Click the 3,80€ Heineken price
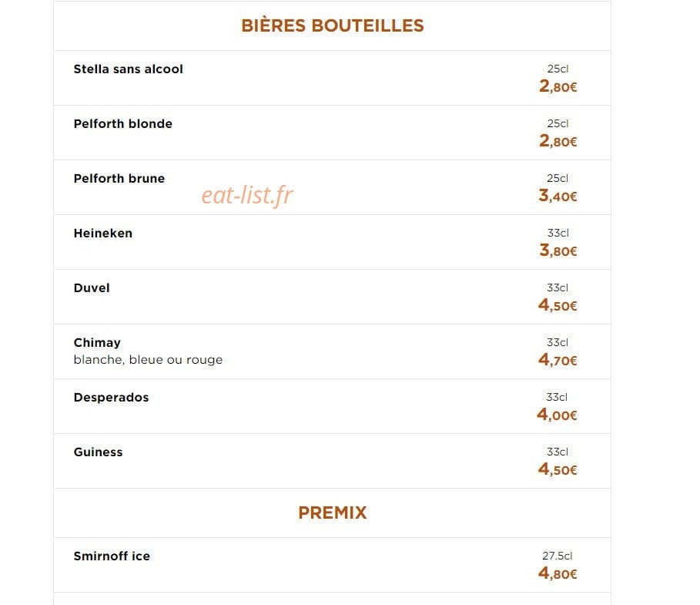This screenshot has height=605, width=700. point(558,250)
